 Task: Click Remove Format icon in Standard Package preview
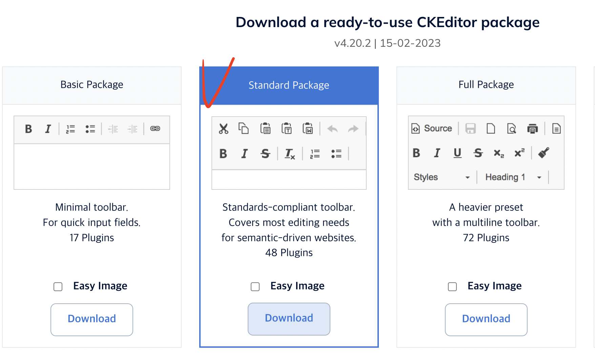point(290,154)
